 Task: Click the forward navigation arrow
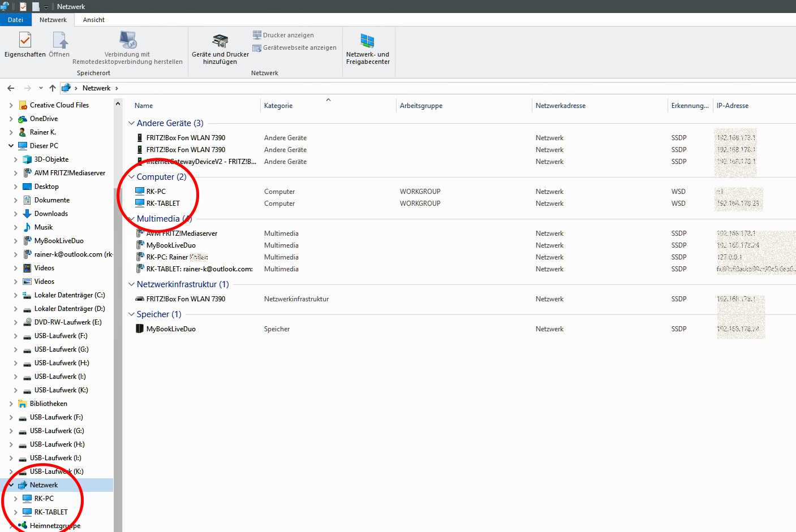27,88
